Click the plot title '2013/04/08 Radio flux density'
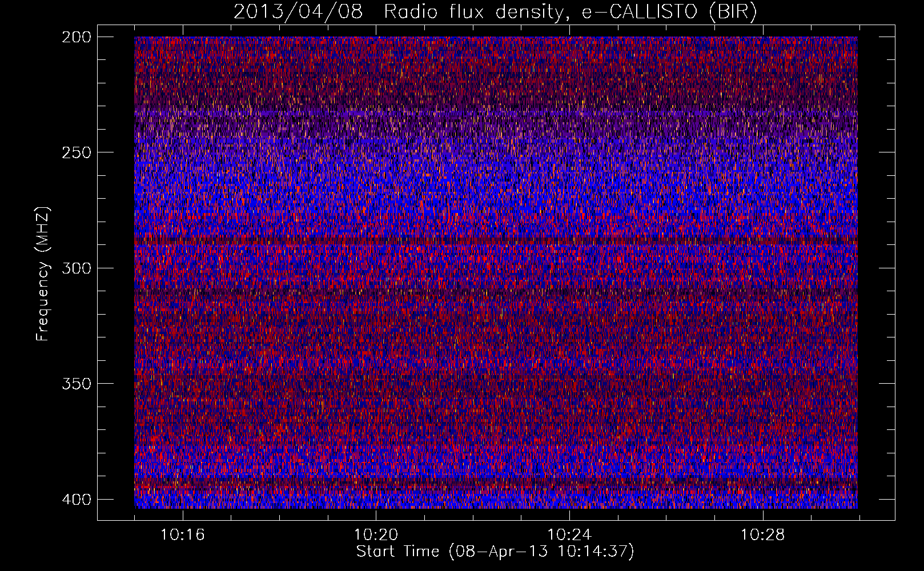 coord(496,11)
